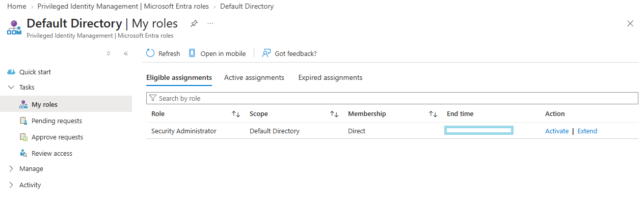Activate the Security Administrator role
Screen dimensions: 644x202
coord(557,131)
